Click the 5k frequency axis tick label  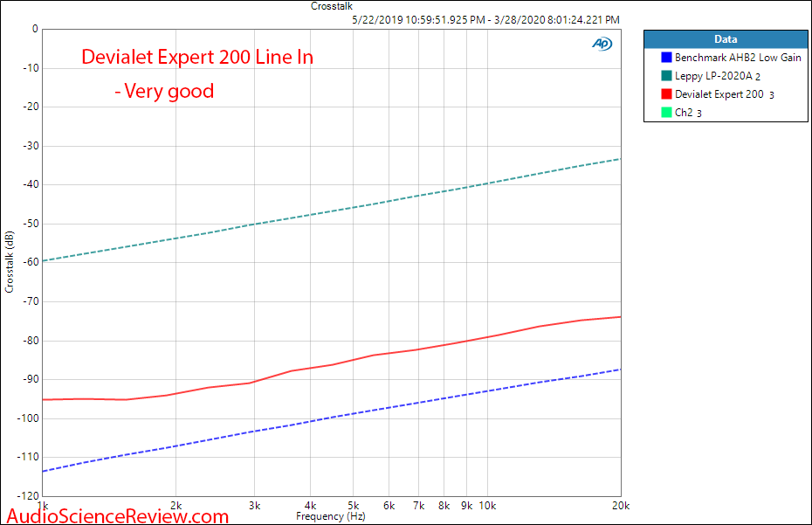click(x=354, y=506)
